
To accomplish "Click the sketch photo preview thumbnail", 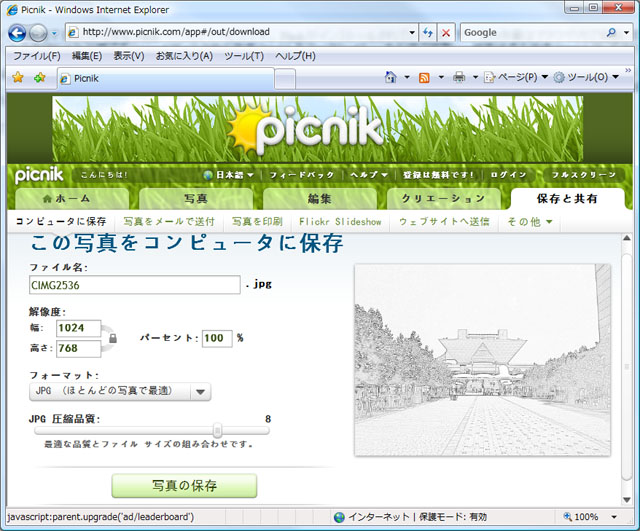I will click(482, 360).
